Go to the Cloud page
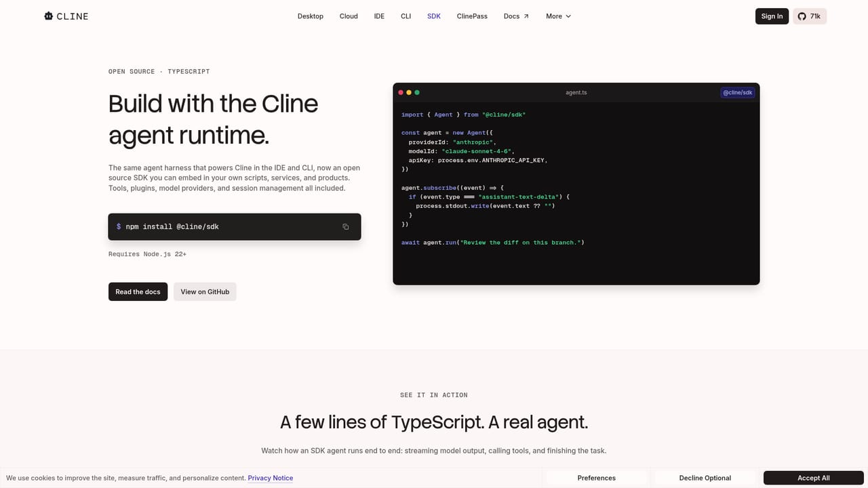 tap(349, 16)
